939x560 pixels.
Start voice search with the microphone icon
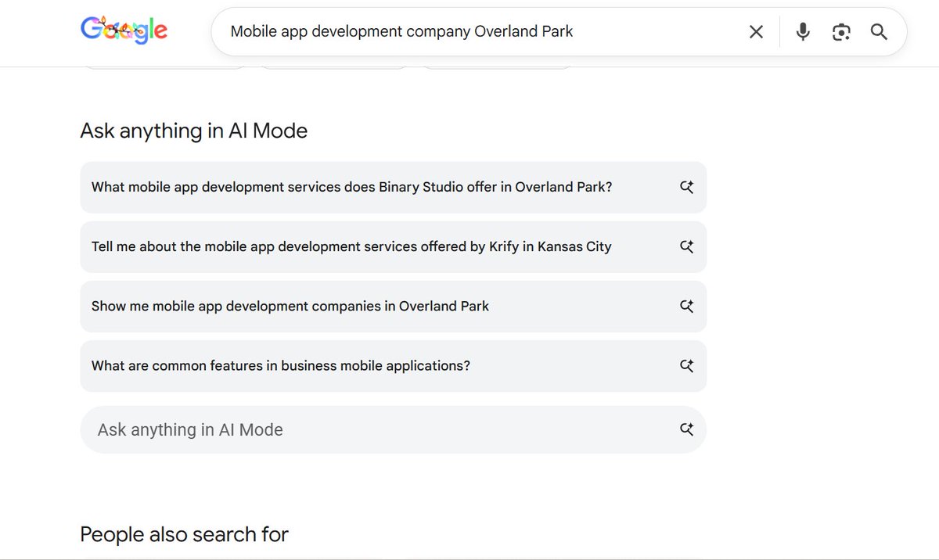point(803,32)
